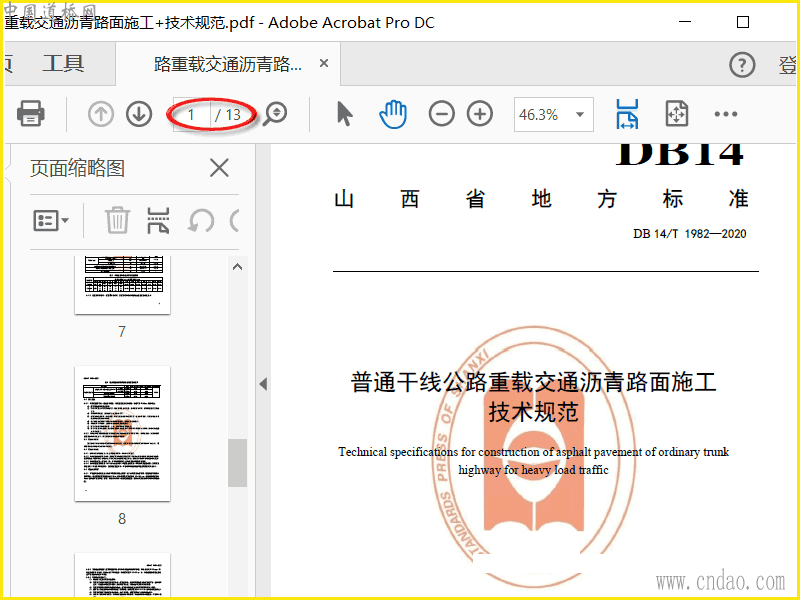800x600 pixels.
Task: Click the Print icon in the toolbar
Action: 31,113
